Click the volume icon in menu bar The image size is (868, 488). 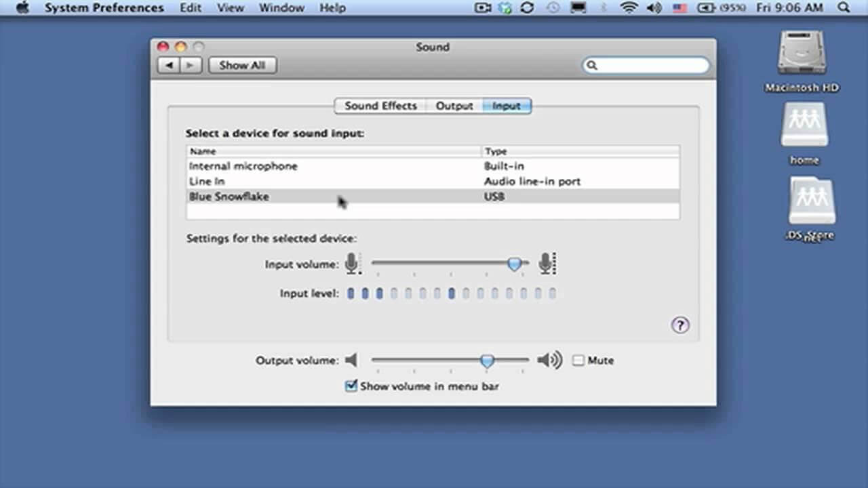coord(654,8)
